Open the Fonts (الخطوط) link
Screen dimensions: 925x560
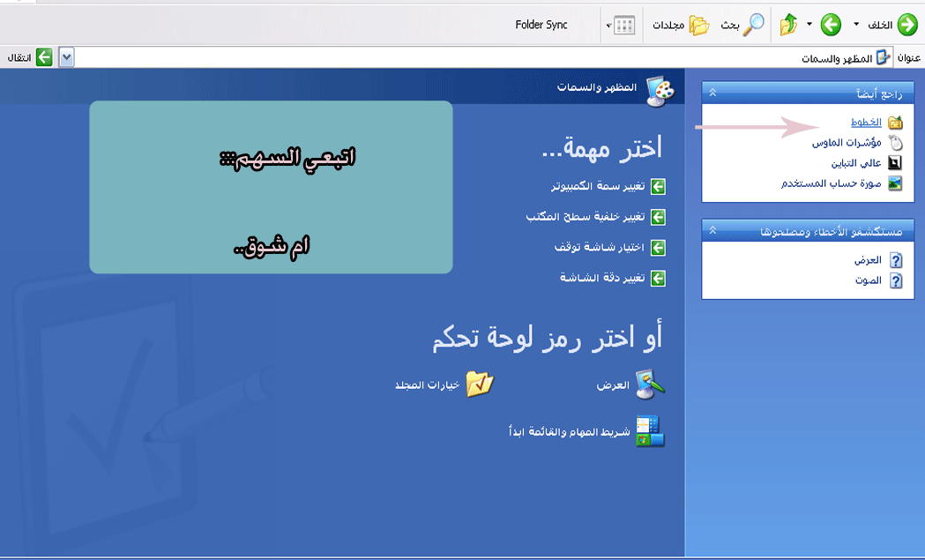pyautogui.click(x=865, y=123)
